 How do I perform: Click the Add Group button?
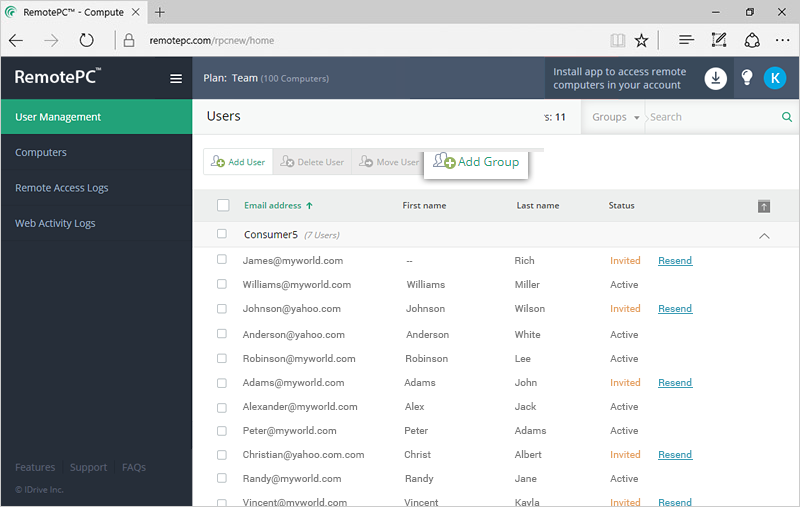(x=476, y=162)
